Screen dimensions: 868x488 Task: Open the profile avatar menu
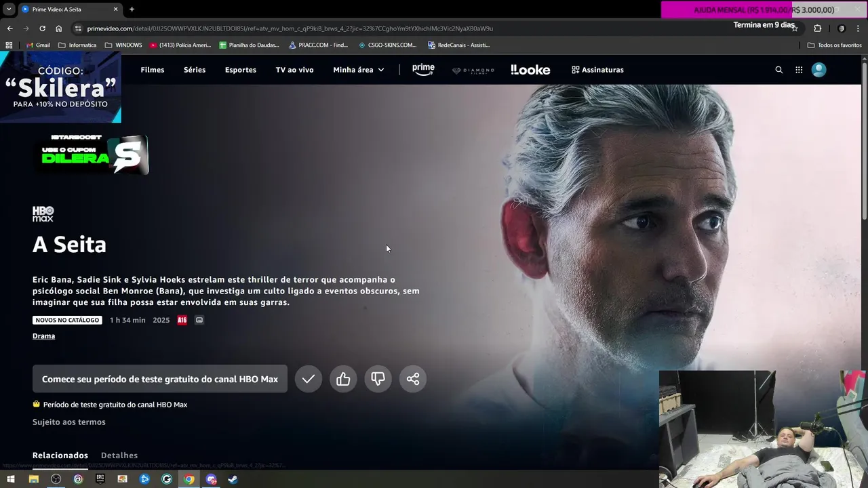(x=819, y=70)
